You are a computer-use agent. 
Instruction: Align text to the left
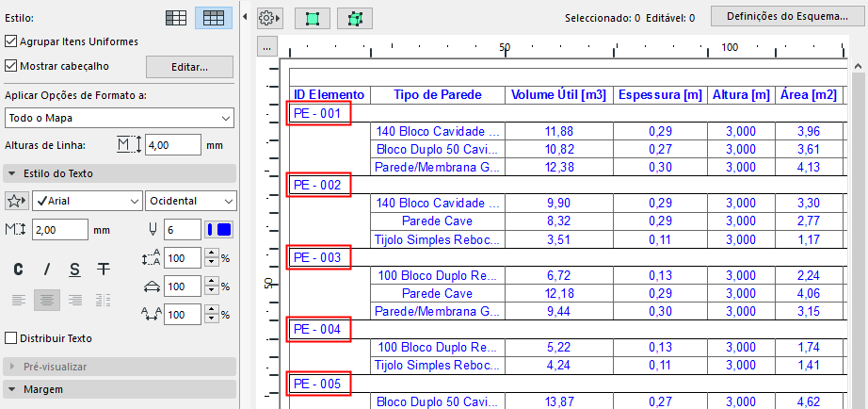pos(18,301)
